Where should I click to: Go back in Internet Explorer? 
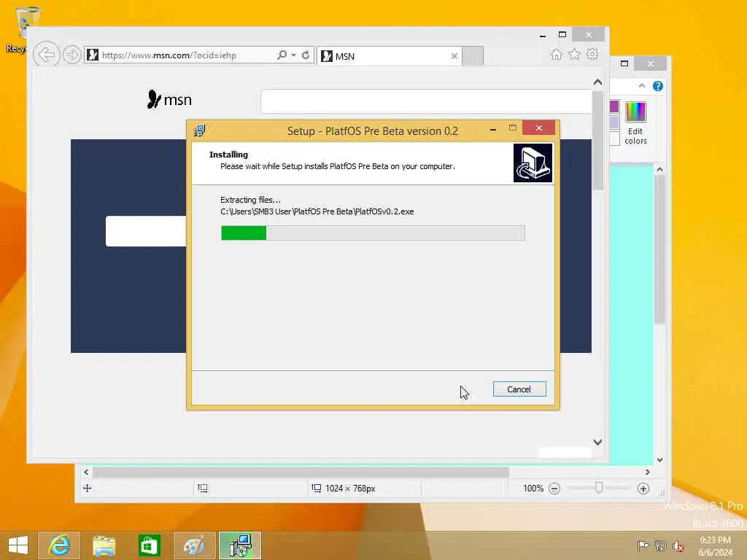point(46,55)
